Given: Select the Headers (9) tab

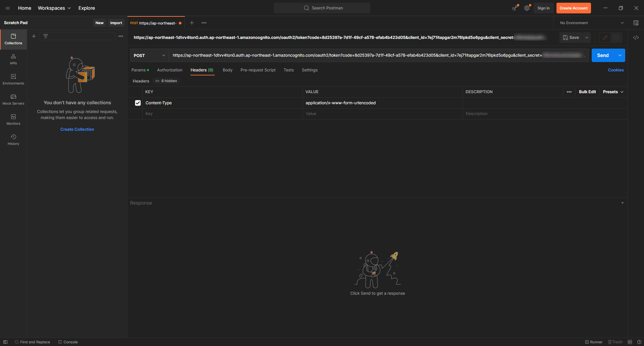Looking at the screenshot, I should [202, 70].
